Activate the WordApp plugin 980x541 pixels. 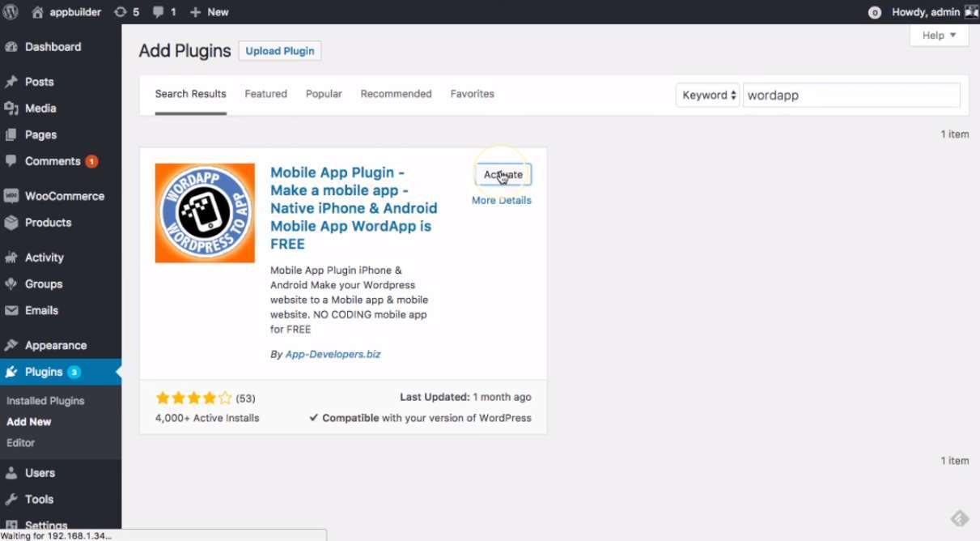click(x=503, y=175)
